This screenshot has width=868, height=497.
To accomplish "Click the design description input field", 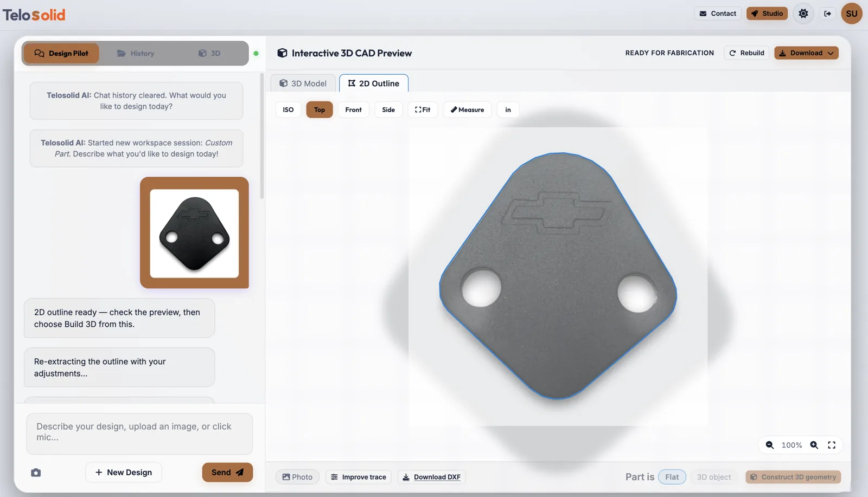I will point(139,434).
